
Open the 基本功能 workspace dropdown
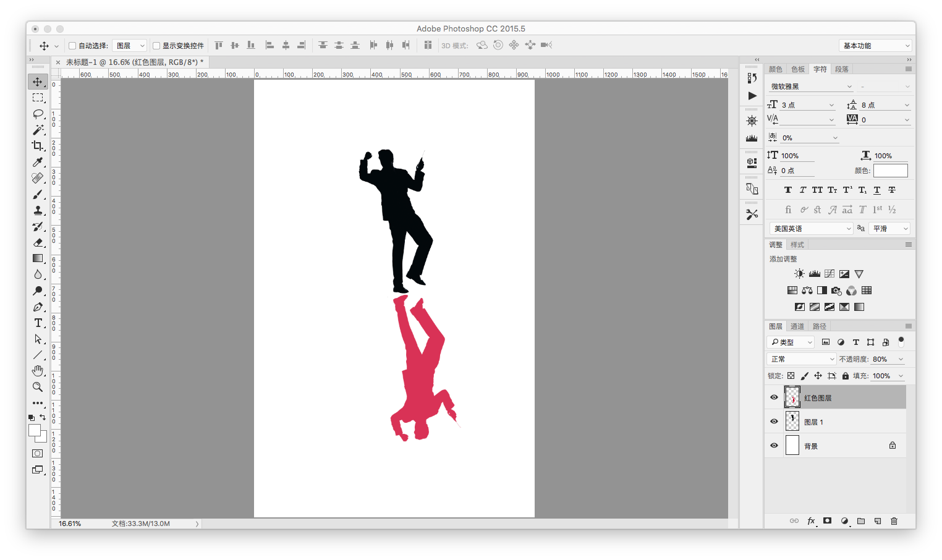[875, 46]
